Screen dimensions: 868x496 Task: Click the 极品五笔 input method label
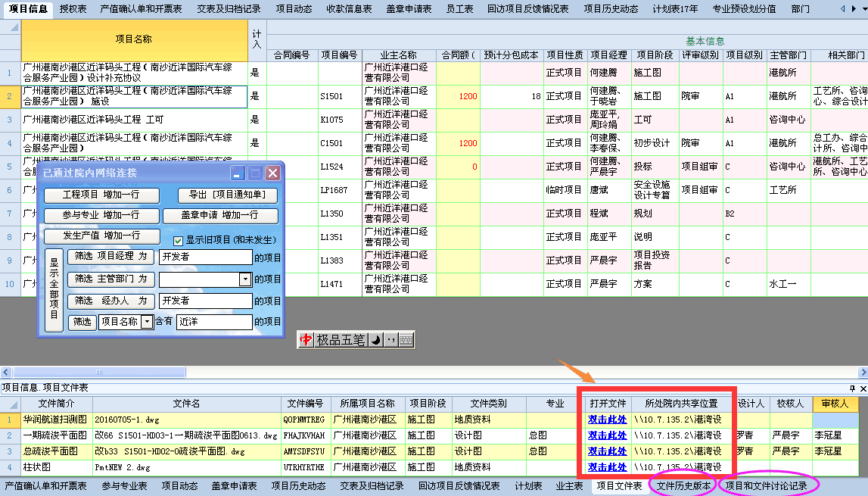pos(341,340)
